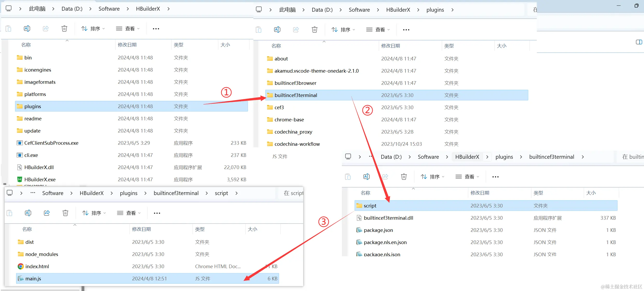Click the rename icon in script window toolbar
The height and width of the screenshot is (291, 644).
pos(28,213)
